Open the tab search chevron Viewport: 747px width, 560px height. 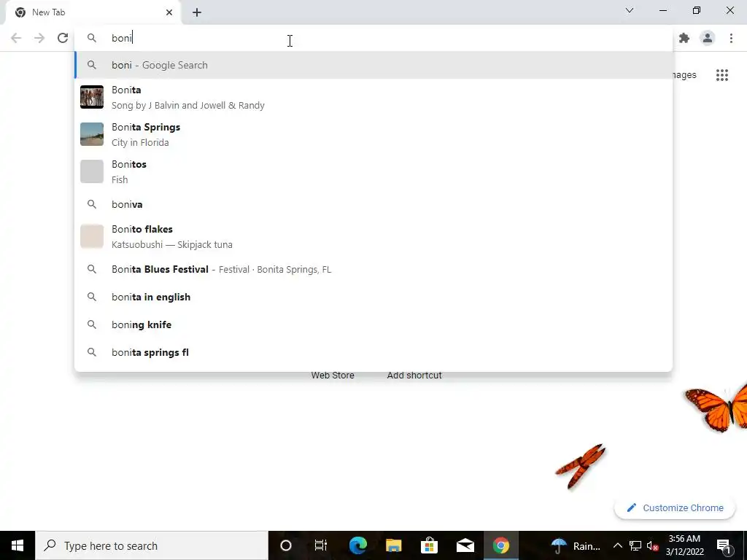(630, 10)
